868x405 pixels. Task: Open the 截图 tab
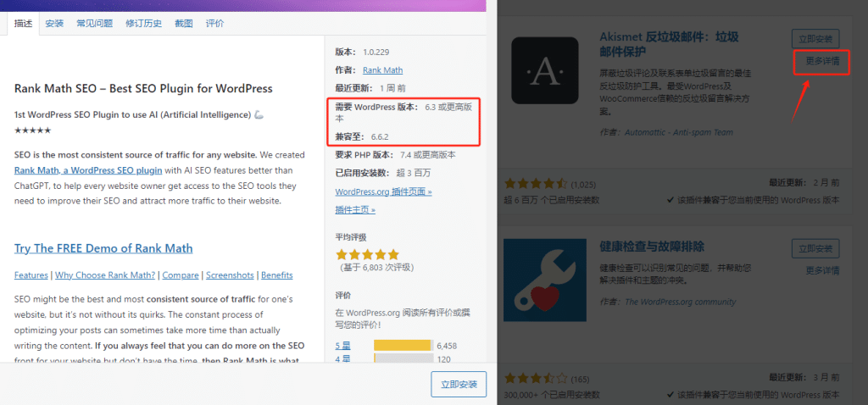pos(184,23)
